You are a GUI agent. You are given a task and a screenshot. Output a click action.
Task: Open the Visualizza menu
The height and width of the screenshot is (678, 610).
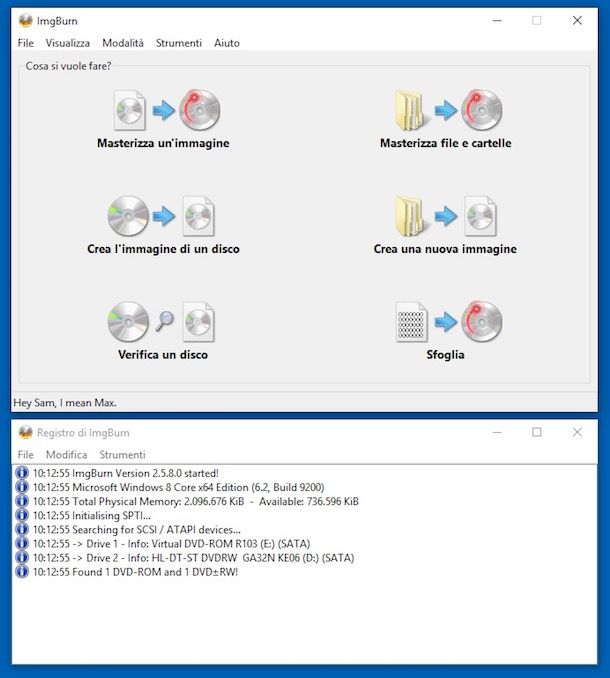point(68,43)
